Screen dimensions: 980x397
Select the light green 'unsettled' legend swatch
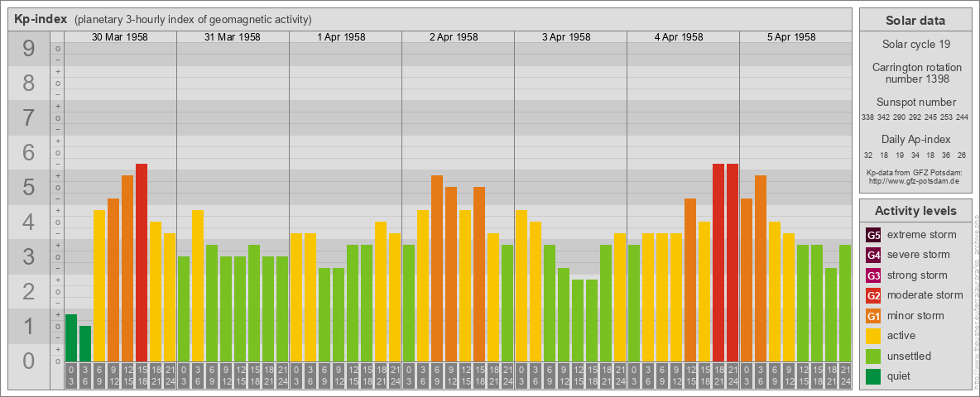pos(873,356)
